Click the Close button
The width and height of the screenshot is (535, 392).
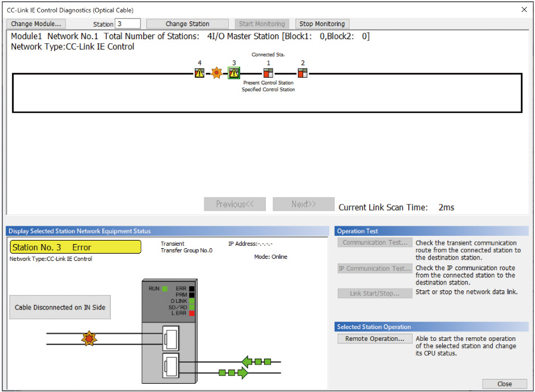coord(504,384)
